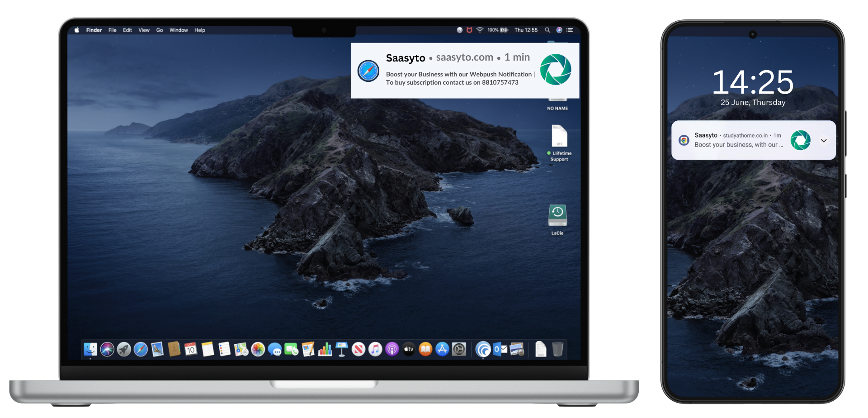Expand phone notification with chevron

tap(824, 140)
